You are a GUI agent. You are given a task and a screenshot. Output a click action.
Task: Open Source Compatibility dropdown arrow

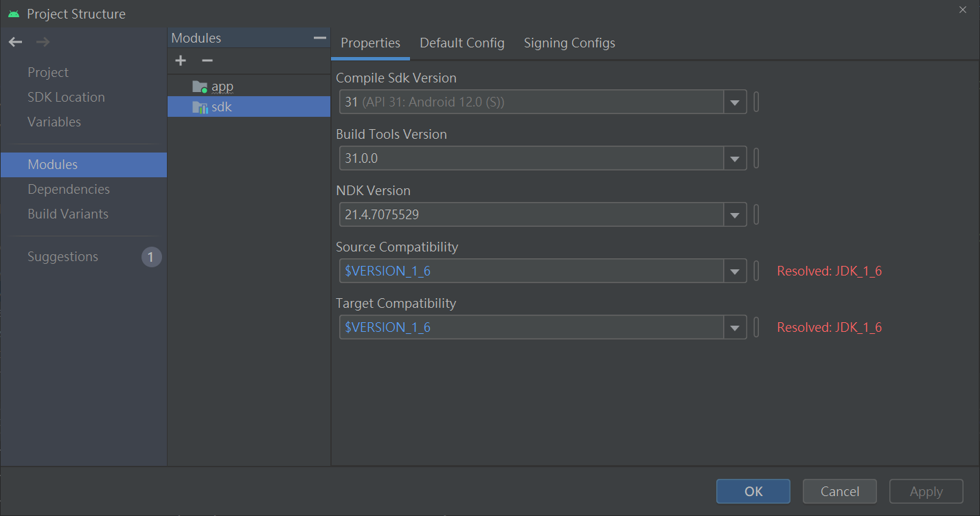click(735, 271)
